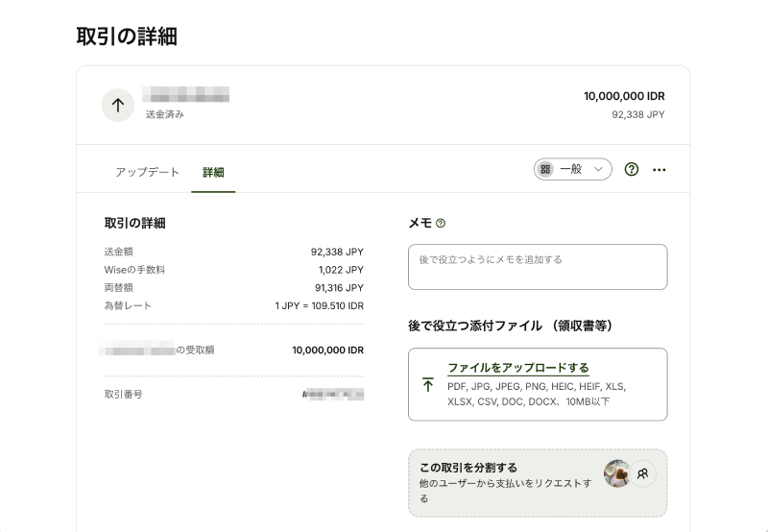
Task: Click the 送金額 value 92,338 JPY
Action: [x=337, y=252]
